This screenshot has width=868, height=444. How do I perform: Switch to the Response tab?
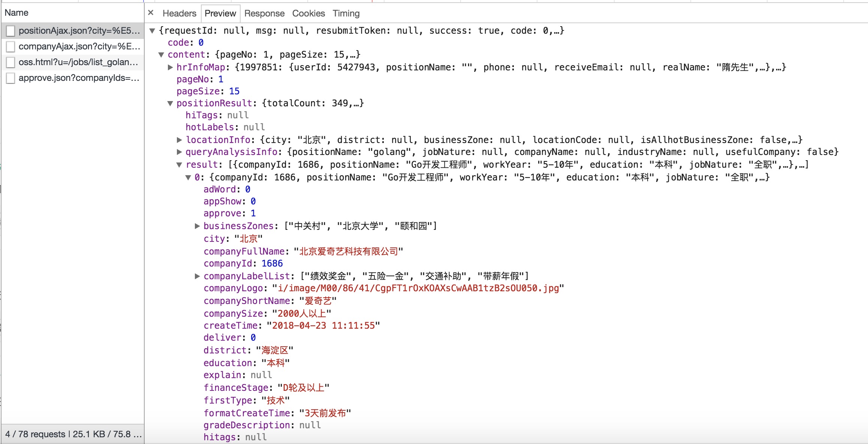(264, 13)
